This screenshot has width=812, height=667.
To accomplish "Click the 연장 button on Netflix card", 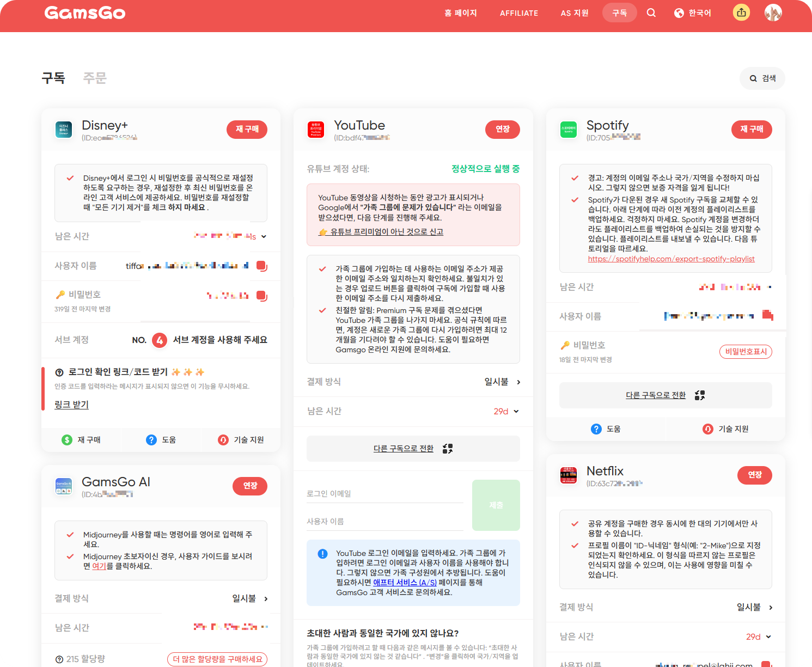I will tap(755, 475).
